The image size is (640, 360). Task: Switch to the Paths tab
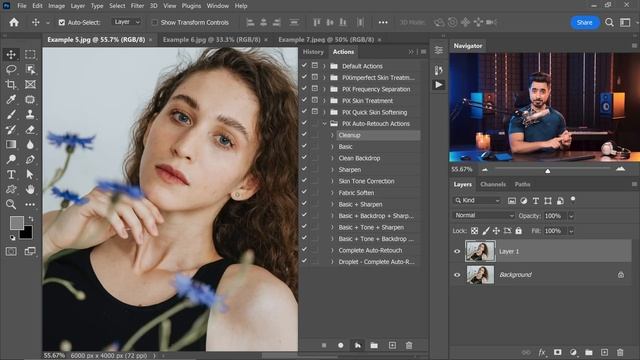click(522, 184)
